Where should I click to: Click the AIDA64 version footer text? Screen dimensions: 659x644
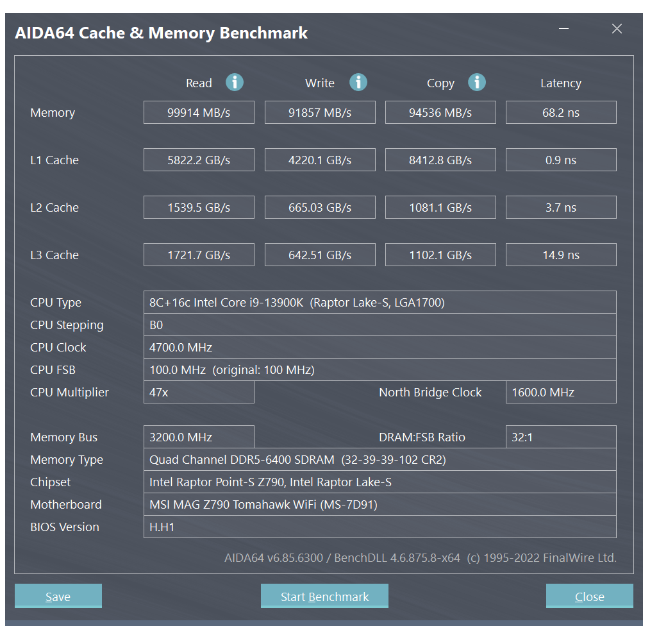click(421, 558)
